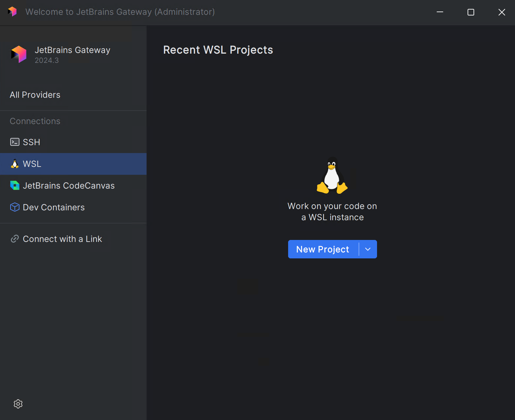Click the large Tux penguin image
This screenshot has height=420, width=515.
pos(332,175)
